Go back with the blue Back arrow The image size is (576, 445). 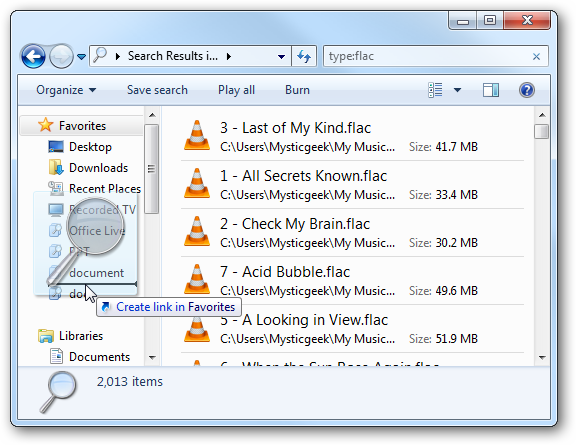(33, 56)
